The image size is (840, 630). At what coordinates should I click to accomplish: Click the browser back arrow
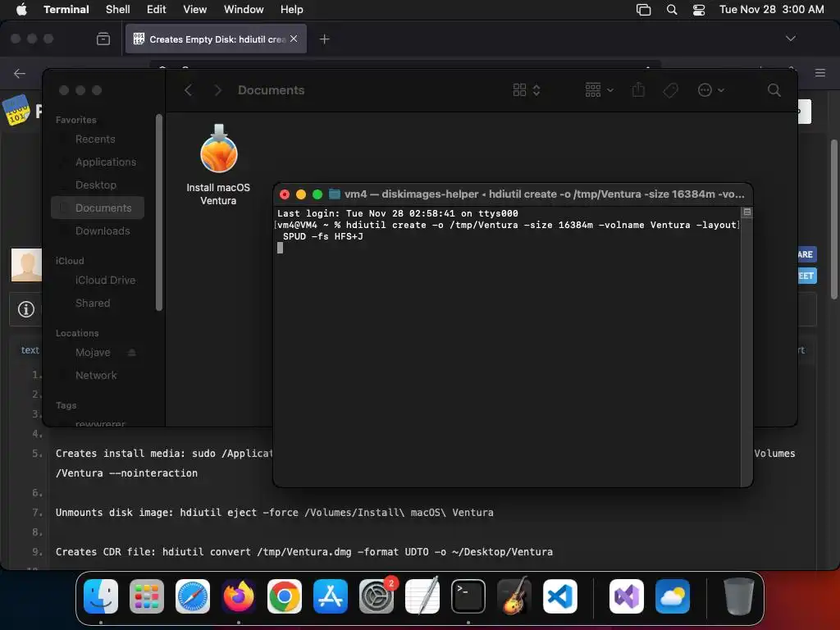point(20,73)
